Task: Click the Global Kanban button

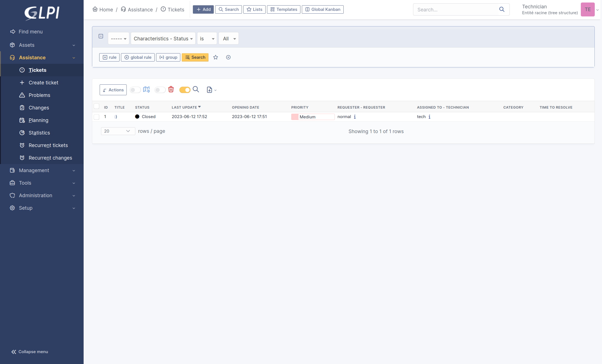Action: 322,9
